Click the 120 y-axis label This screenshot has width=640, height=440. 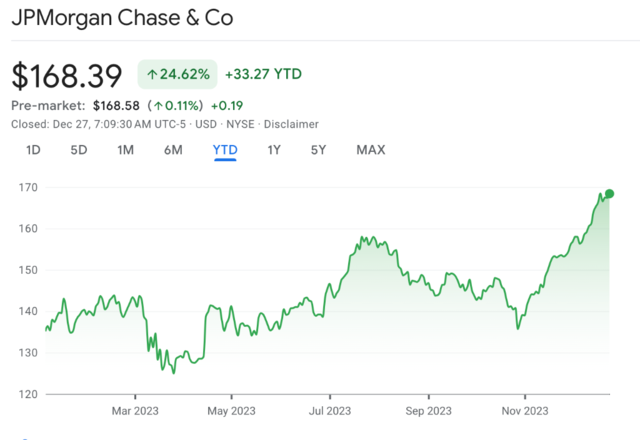[28, 394]
